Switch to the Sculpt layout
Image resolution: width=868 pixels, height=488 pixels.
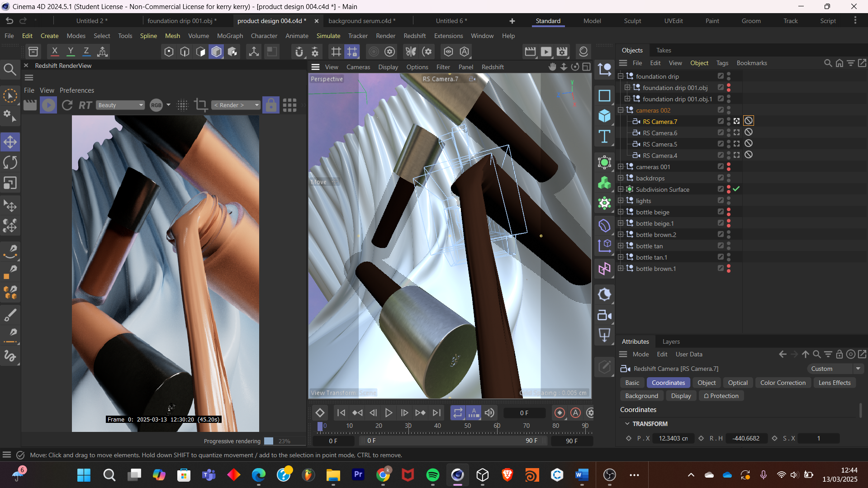point(632,21)
